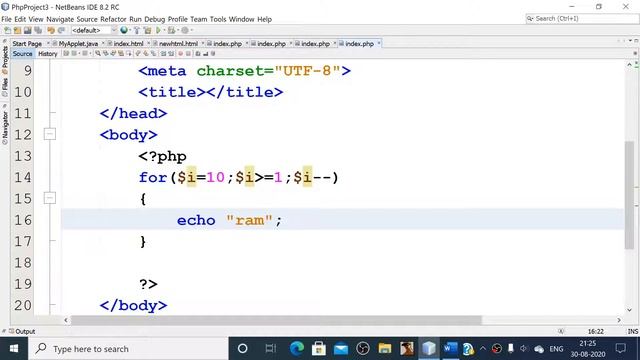Open the Refactor menu
This screenshot has width=640, height=360.
pyautogui.click(x=113, y=19)
